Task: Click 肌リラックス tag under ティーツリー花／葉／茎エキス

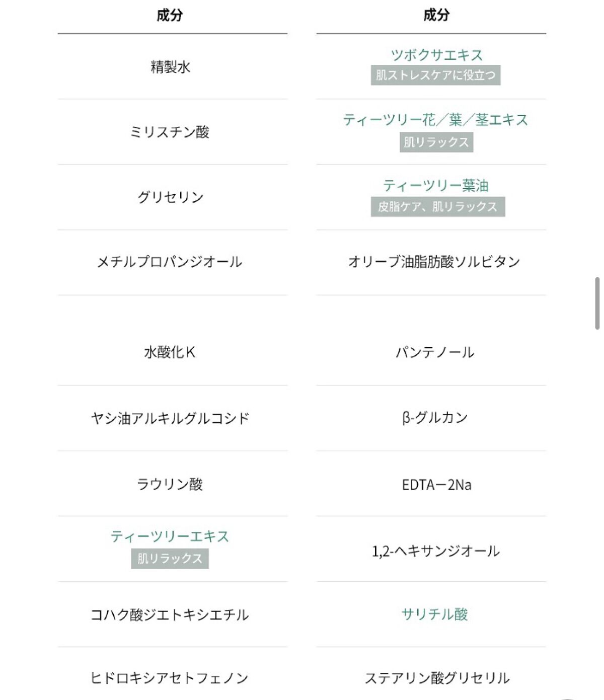Action: tap(436, 142)
